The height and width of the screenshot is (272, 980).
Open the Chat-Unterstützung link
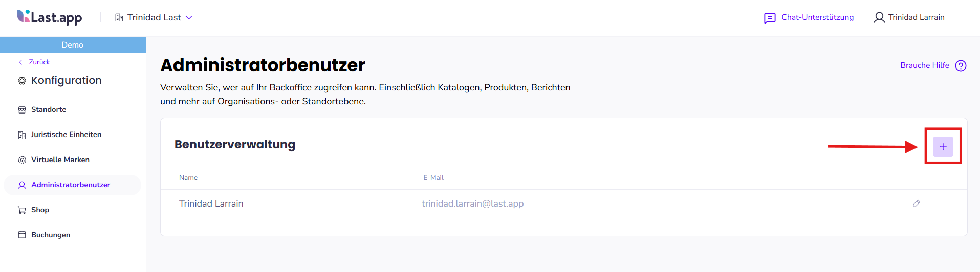point(817,17)
